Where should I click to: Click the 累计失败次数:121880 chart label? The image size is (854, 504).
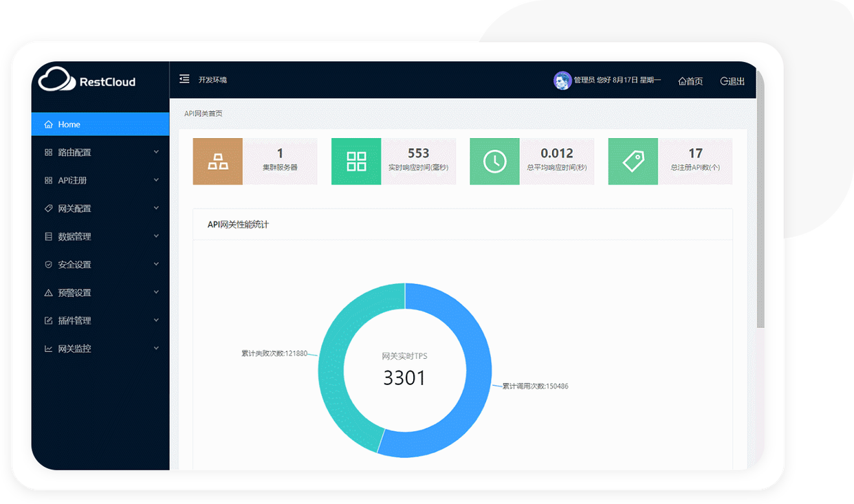(274, 353)
